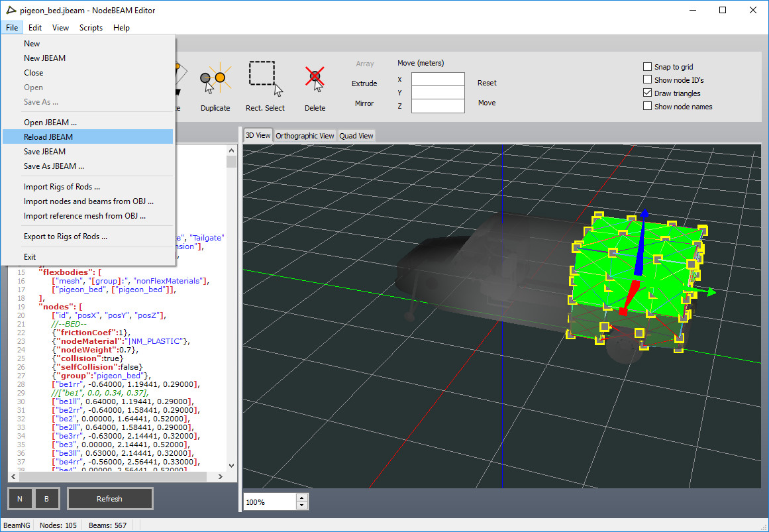Viewport: 769px width, 532px height.
Task: Choose Open JBEAM ... menu entry
Action: (88, 122)
